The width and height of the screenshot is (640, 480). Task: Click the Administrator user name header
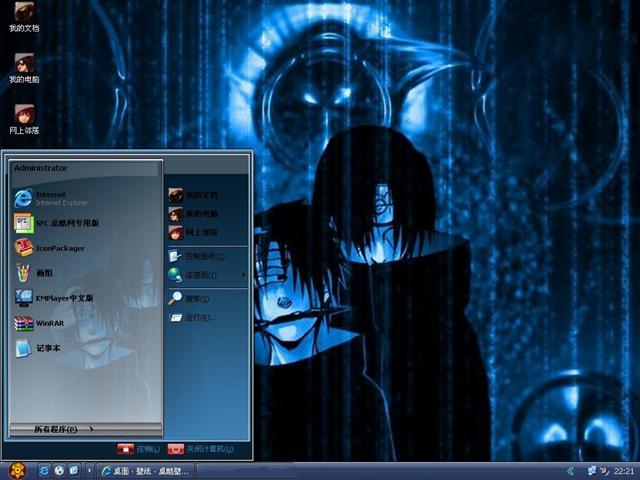pyautogui.click(x=41, y=168)
